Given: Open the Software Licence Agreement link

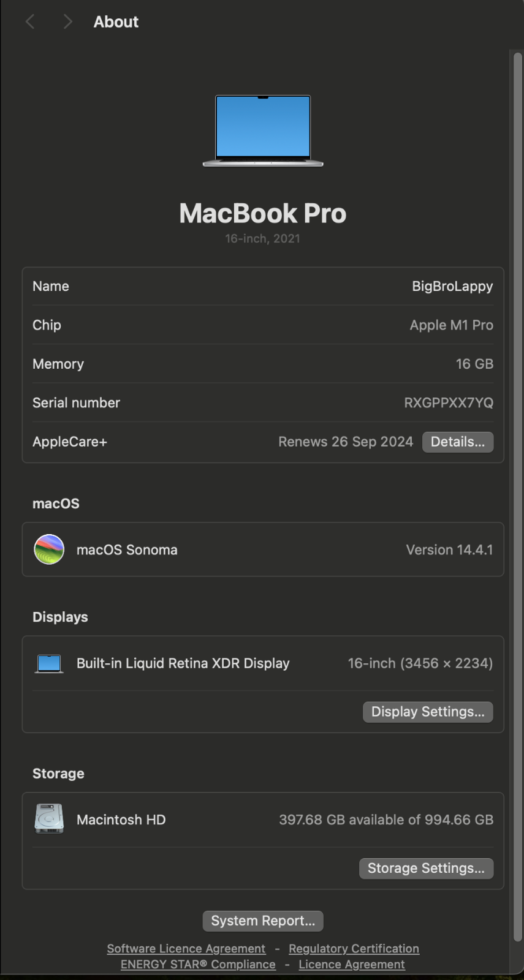Looking at the screenshot, I should [x=186, y=948].
